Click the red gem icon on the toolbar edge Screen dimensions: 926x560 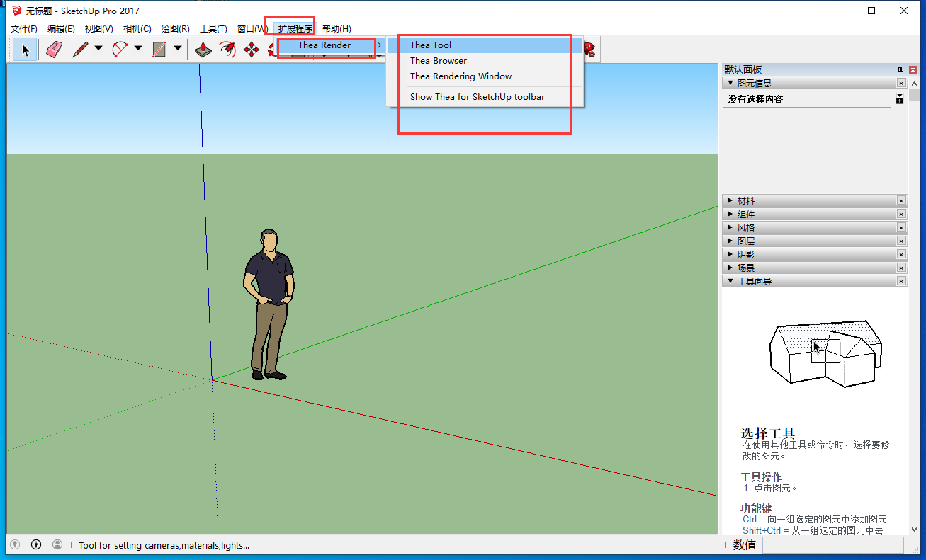coord(589,50)
